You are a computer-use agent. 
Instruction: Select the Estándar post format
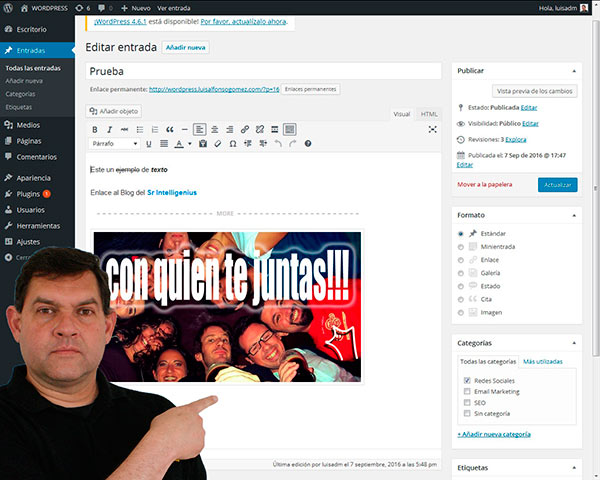[461, 234]
